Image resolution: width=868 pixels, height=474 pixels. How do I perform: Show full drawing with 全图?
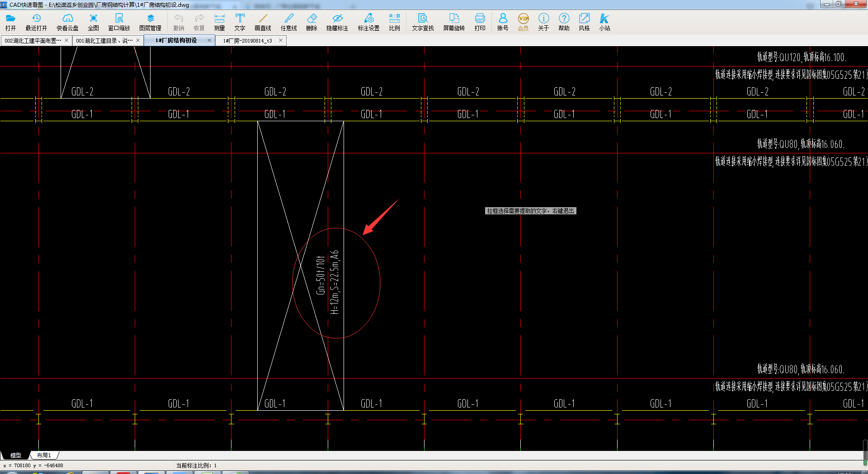(93, 22)
